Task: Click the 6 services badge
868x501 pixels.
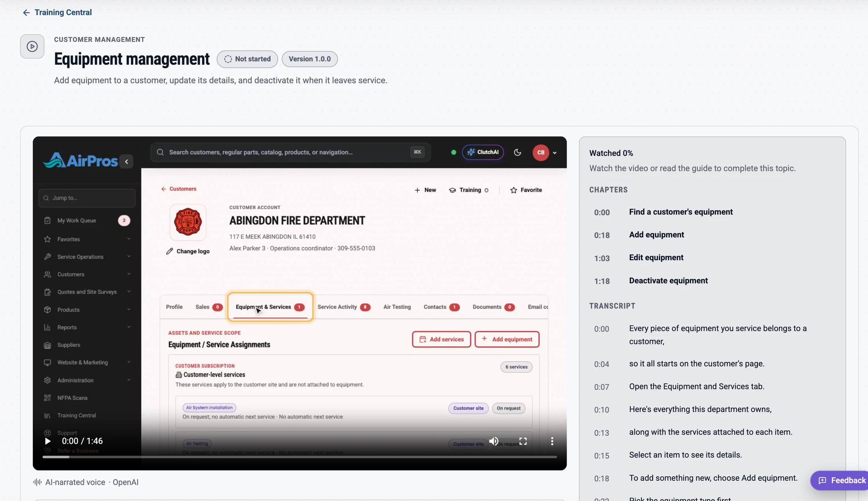Action: pos(516,367)
